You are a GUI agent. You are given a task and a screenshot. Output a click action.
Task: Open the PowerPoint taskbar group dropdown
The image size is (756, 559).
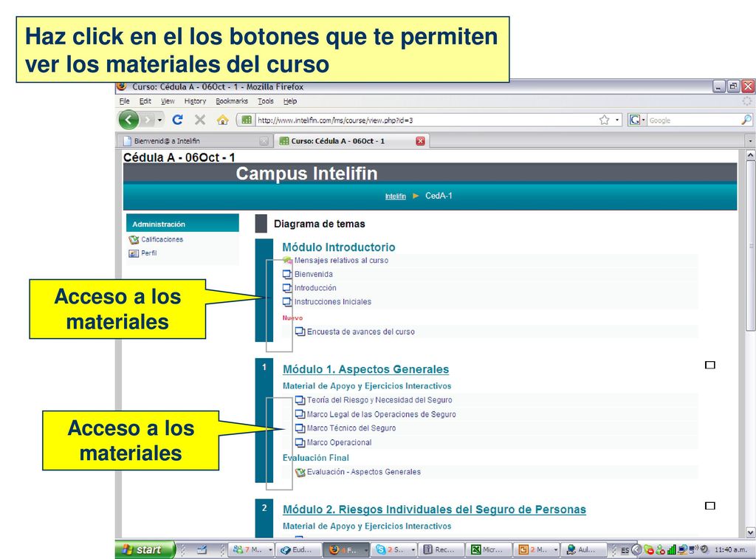coord(555,550)
